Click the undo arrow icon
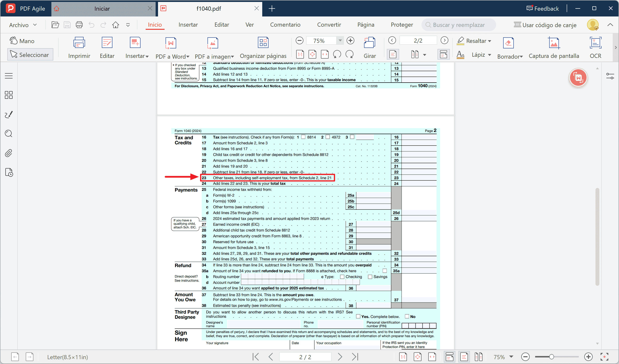Viewport: 619px width, 364px height. 91,25
